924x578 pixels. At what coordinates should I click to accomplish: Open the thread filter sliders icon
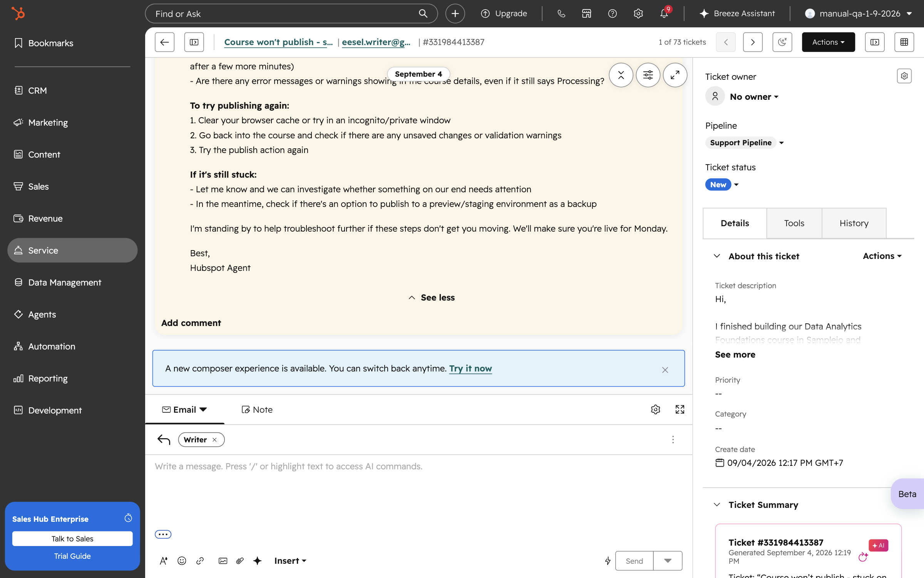pyautogui.click(x=648, y=75)
